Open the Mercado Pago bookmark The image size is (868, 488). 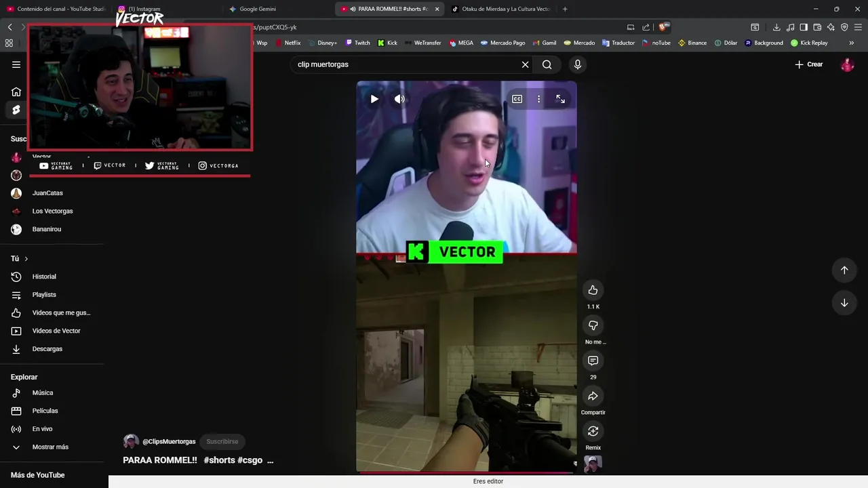(x=503, y=43)
